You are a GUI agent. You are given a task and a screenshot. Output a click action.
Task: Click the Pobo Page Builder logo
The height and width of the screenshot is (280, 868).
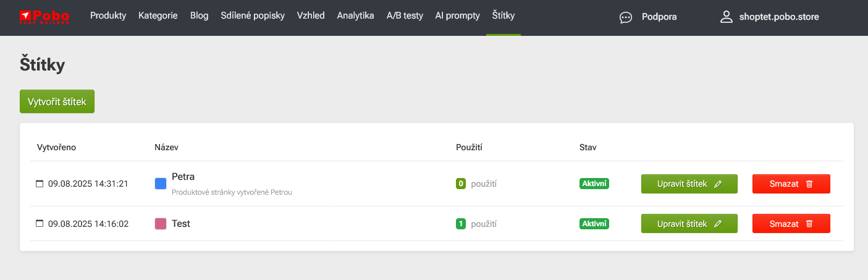[x=44, y=17]
